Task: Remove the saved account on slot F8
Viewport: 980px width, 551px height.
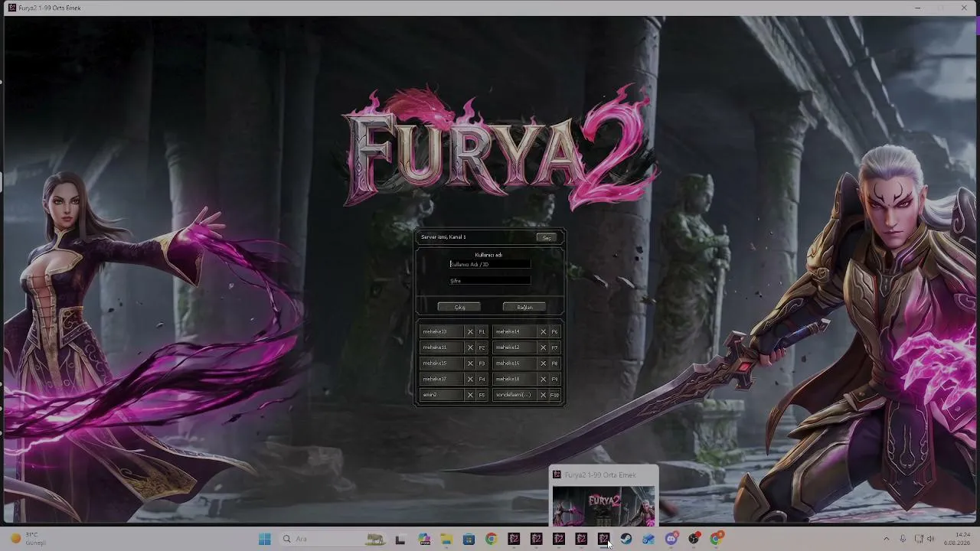Action: click(x=543, y=364)
